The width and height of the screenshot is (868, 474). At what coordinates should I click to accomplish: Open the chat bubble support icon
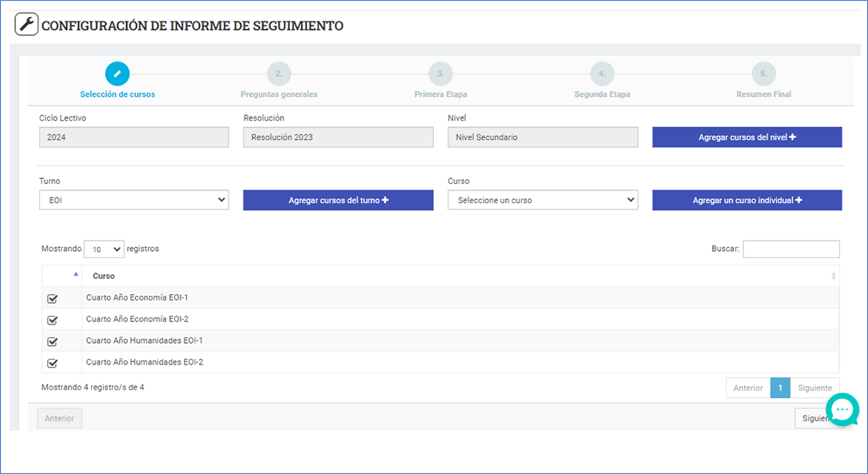coord(842,409)
